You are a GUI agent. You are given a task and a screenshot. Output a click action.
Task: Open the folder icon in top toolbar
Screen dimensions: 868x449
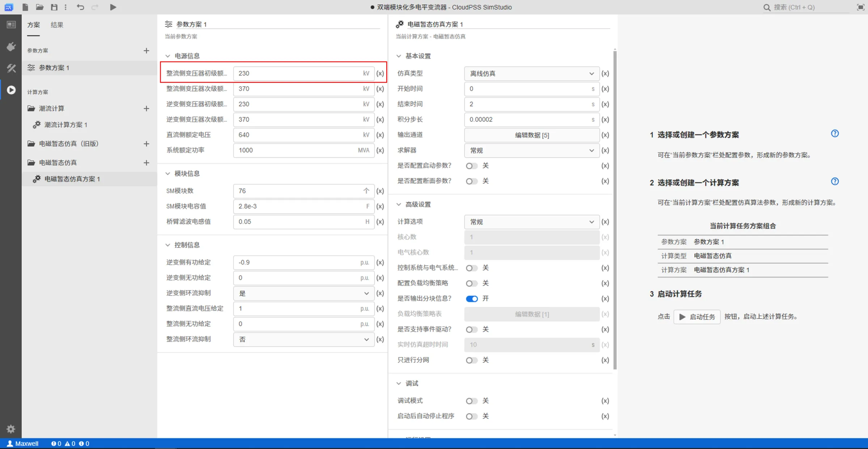coord(40,7)
